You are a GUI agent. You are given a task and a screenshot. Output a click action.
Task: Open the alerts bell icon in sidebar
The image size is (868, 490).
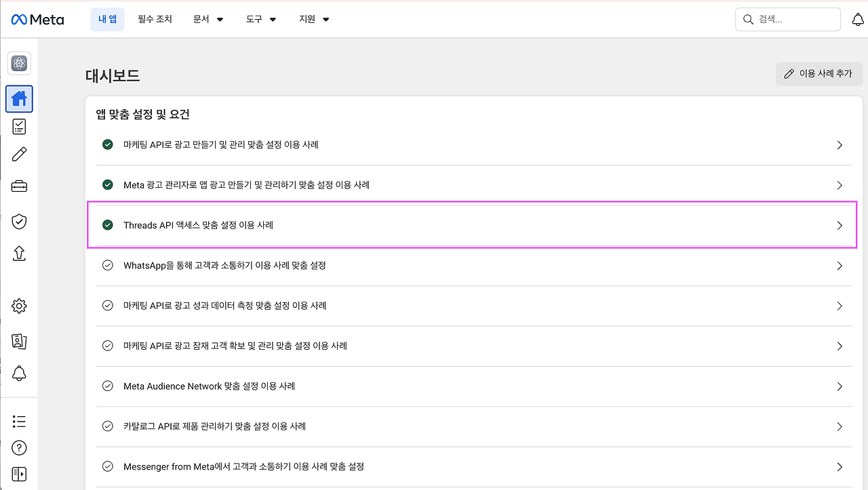click(19, 373)
